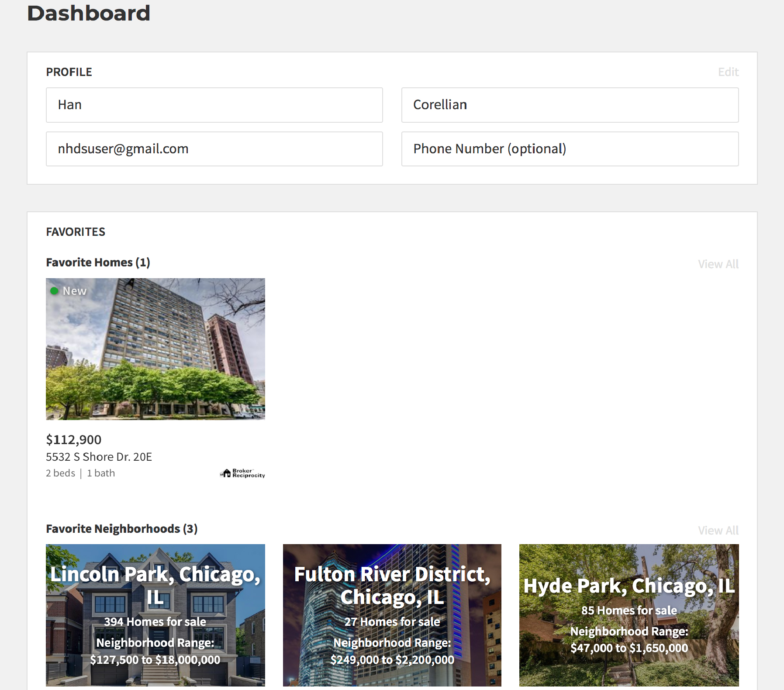Screen dimensions: 784x690
Task: Open the Hyde Park, Chicago neighborhood card
Action: [629, 615]
